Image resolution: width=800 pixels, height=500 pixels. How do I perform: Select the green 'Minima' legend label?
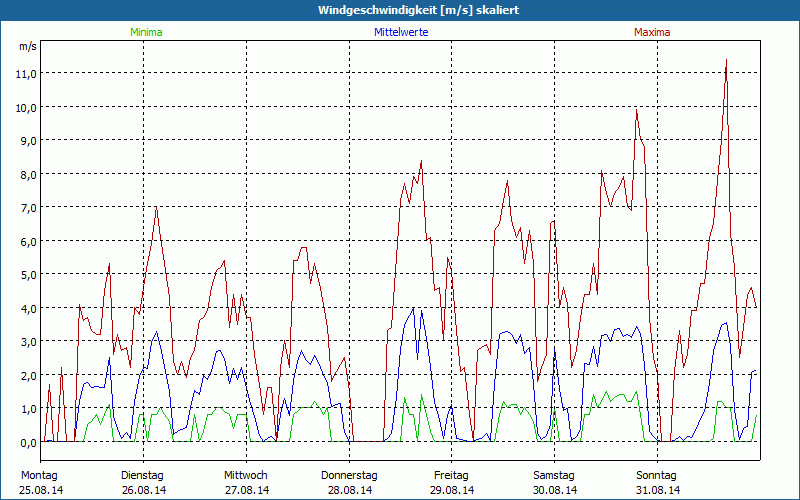click(146, 32)
